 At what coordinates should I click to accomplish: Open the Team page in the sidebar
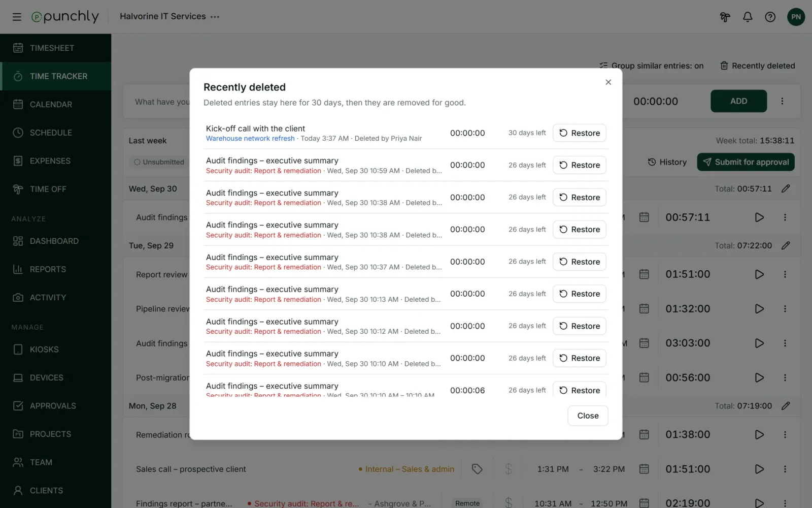56,462
